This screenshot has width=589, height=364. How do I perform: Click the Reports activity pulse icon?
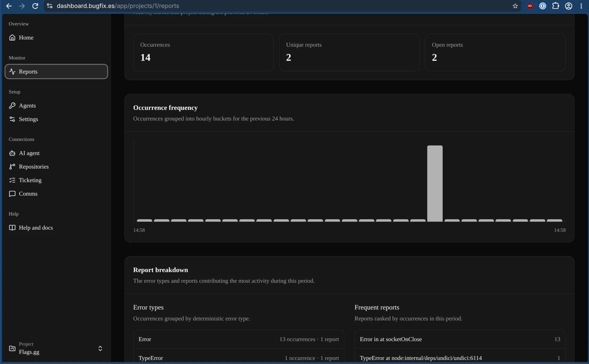(x=12, y=71)
